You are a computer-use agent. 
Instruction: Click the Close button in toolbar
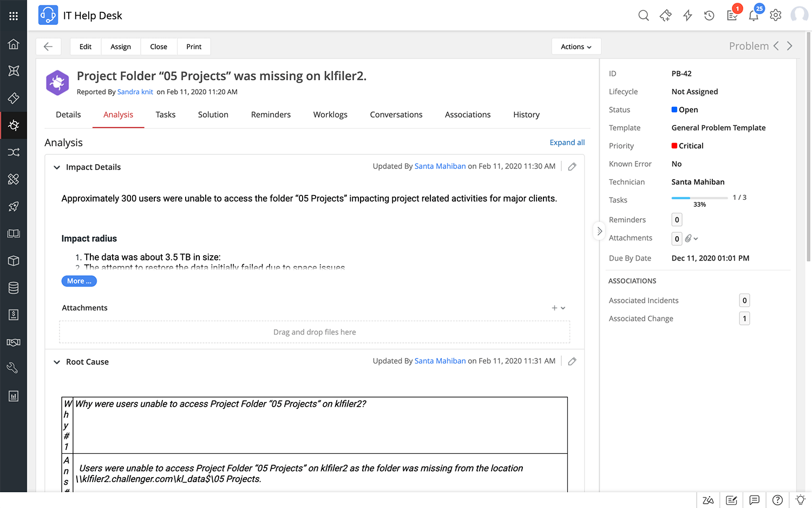pyautogui.click(x=159, y=47)
